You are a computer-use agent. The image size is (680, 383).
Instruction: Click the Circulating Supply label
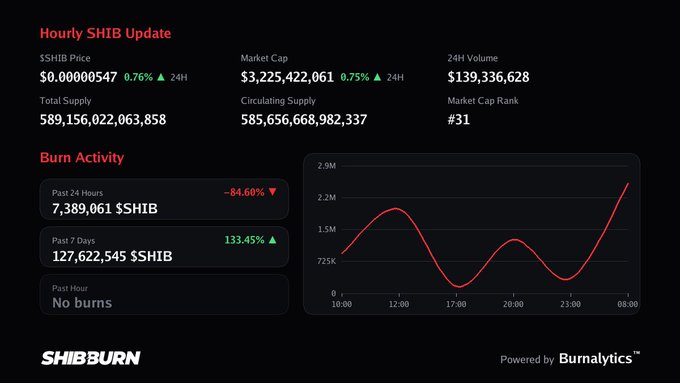(x=278, y=101)
